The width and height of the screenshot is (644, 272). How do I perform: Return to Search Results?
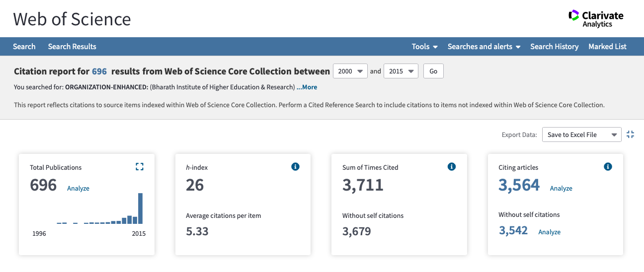pyautogui.click(x=72, y=47)
